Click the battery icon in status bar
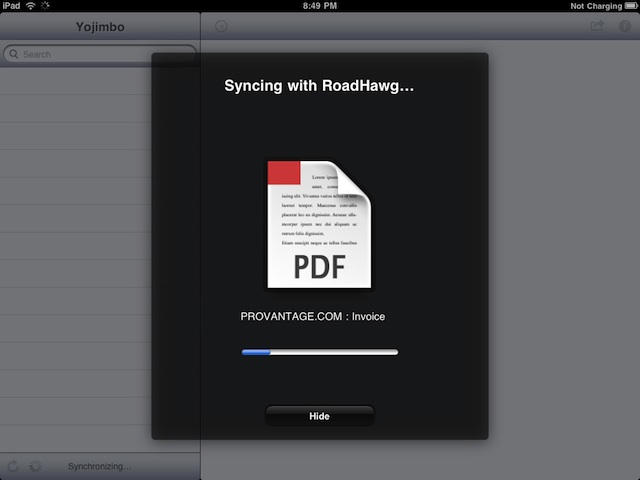Image resolution: width=640 pixels, height=480 pixels. tap(631, 6)
